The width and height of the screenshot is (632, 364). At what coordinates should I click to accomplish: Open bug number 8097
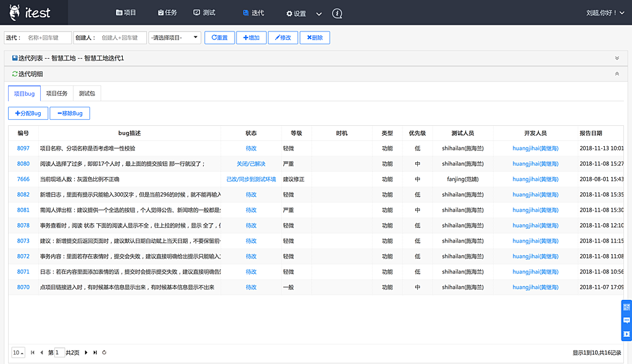tap(23, 148)
